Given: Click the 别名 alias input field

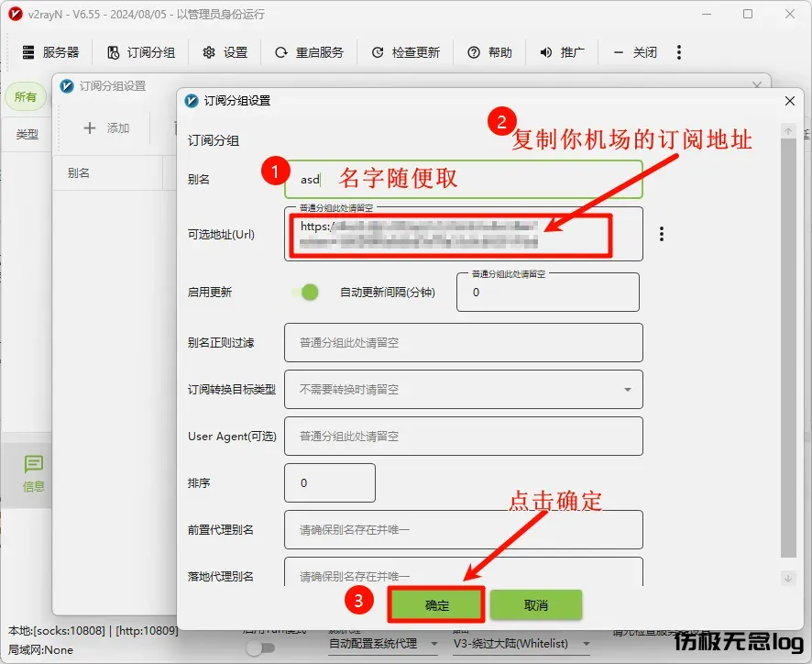Looking at the screenshot, I should 464,180.
